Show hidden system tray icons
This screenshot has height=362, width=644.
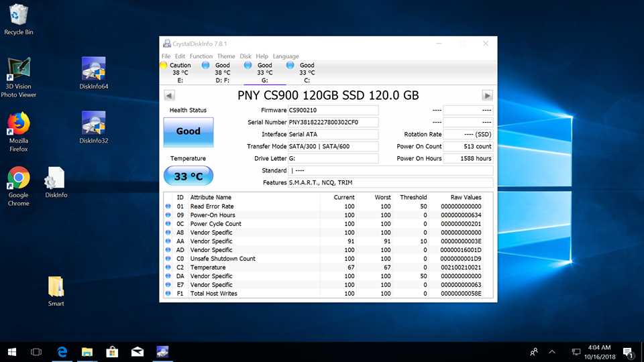point(552,351)
